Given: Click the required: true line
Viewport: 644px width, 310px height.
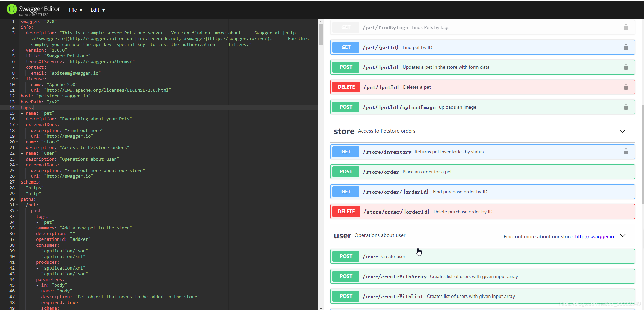Looking at the screenshot, I should (x=59, y=303).
